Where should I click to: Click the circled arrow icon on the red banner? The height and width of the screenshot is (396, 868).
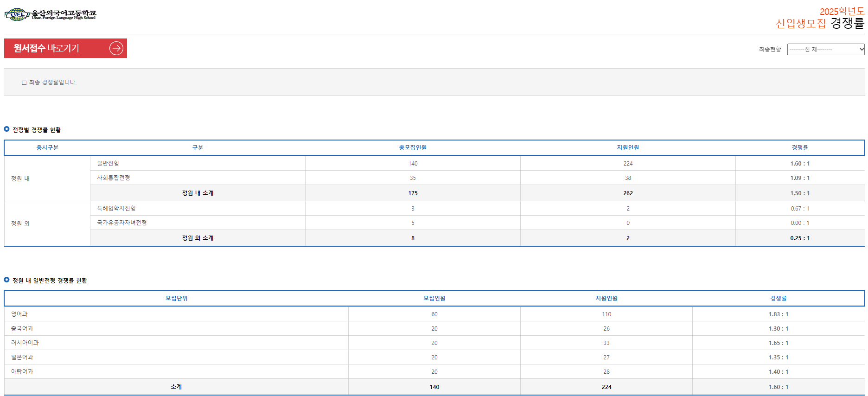[116, 48]
